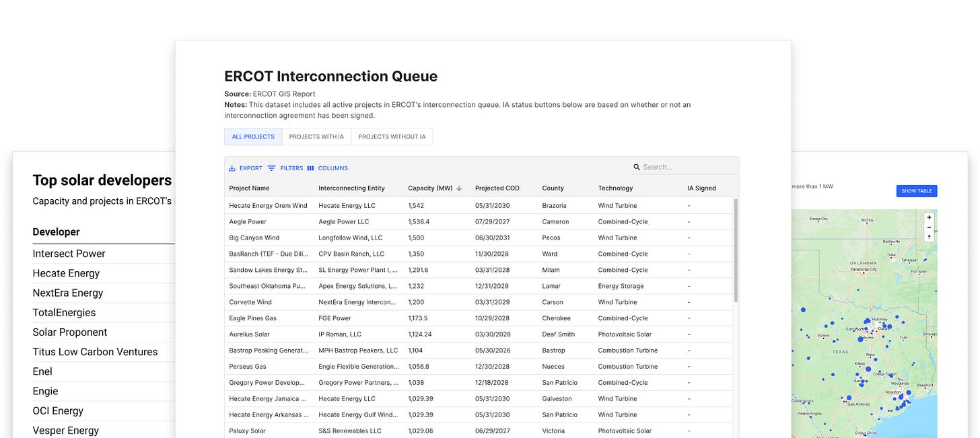The width and height of the screenshot is (980, 438).
Task: Sort by Project Name column header
Action: 249,188
